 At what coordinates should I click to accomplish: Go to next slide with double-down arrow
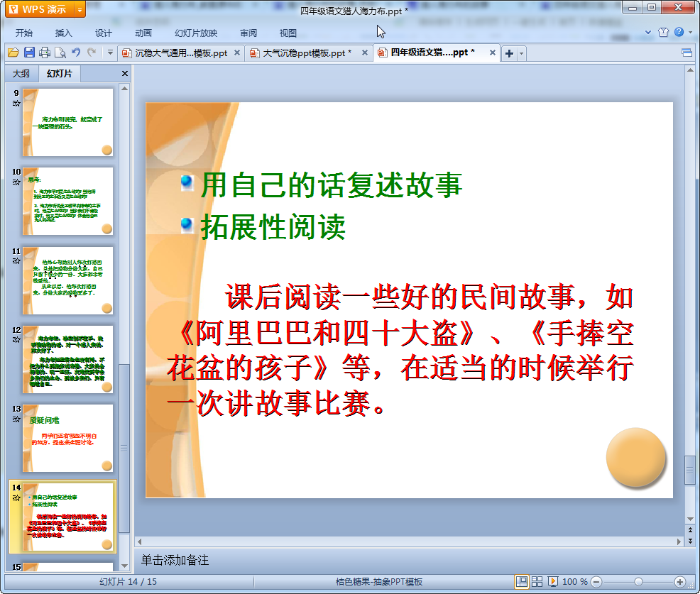(x=690, y=541)
